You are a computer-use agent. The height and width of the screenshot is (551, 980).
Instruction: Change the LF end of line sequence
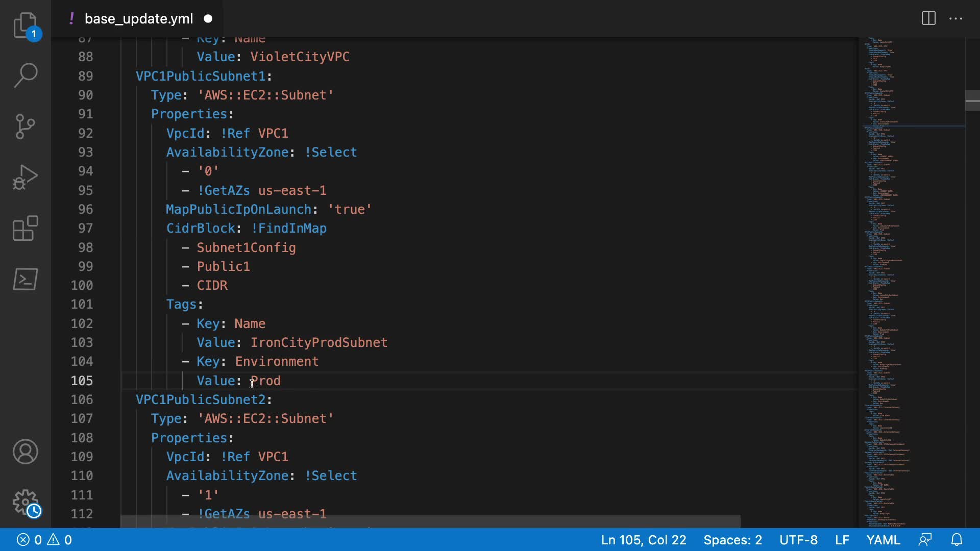tap(842, 540)
